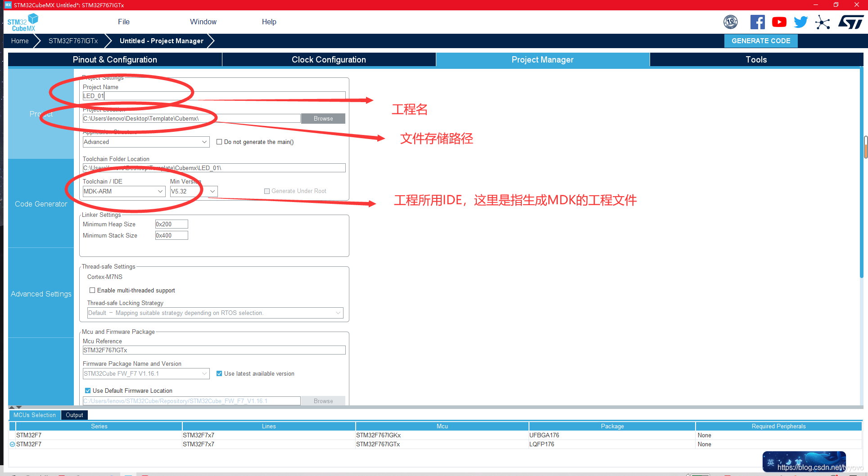Viewport: 868px width, 476px height.
Task: Expand the Application Structure dropdown (Advanced)
Action: (x=146, y=142)
